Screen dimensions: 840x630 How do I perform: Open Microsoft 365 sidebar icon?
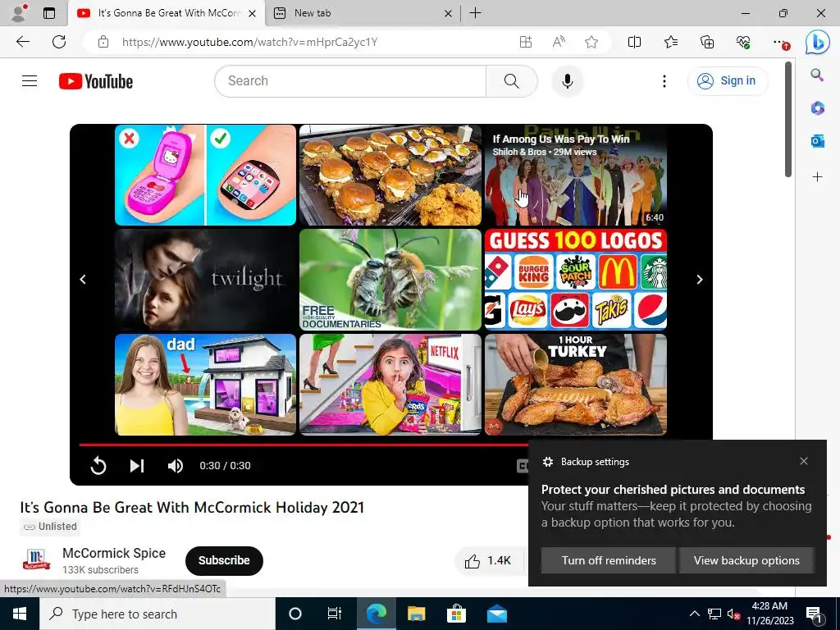coord(817,107)
